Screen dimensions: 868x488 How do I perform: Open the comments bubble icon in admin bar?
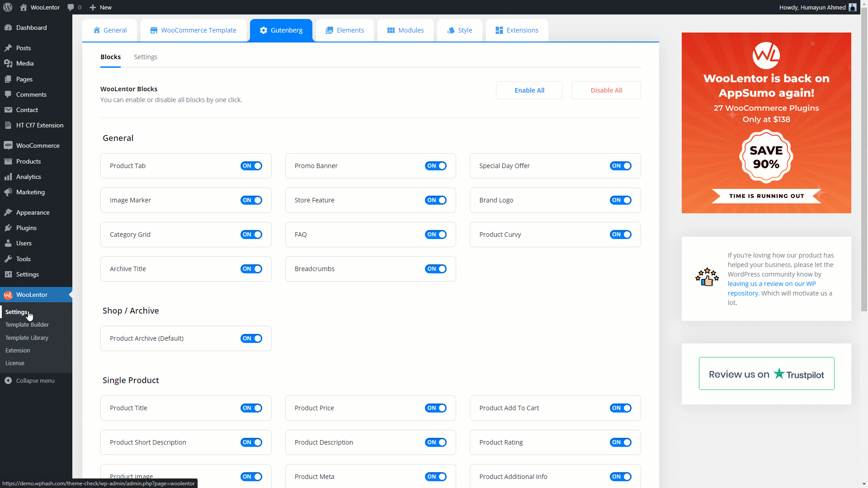click(71, 7)
